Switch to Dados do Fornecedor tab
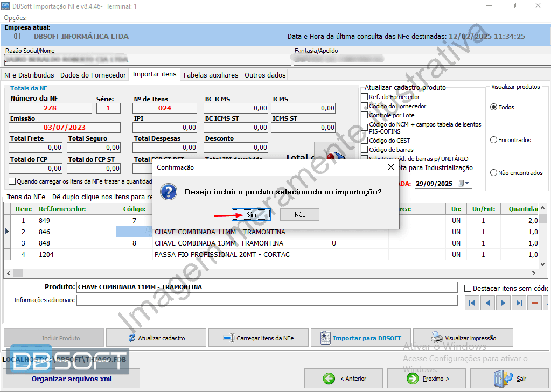This screenshot has height=392, width=551. pos(93,75)
